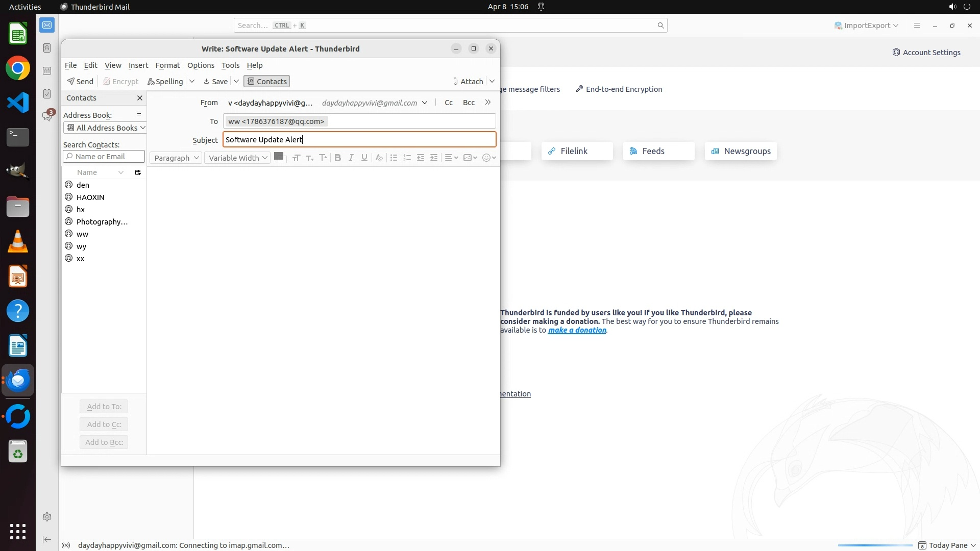
Task: Toggle italic text formatting
Action: (x=351, y=158)
